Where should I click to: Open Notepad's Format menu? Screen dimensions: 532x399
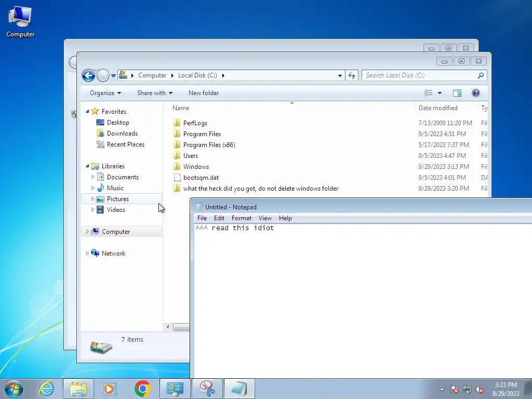coord(241,218)
